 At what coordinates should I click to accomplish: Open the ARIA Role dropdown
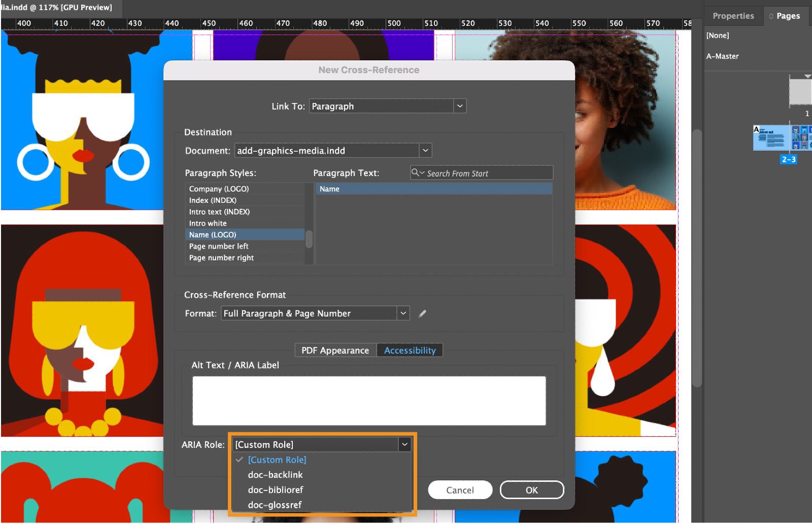(x=405, y=444)
